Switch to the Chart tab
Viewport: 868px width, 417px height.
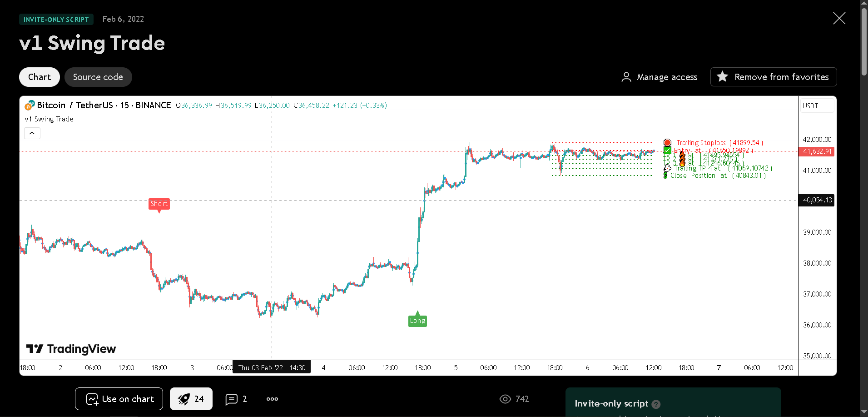40,77
